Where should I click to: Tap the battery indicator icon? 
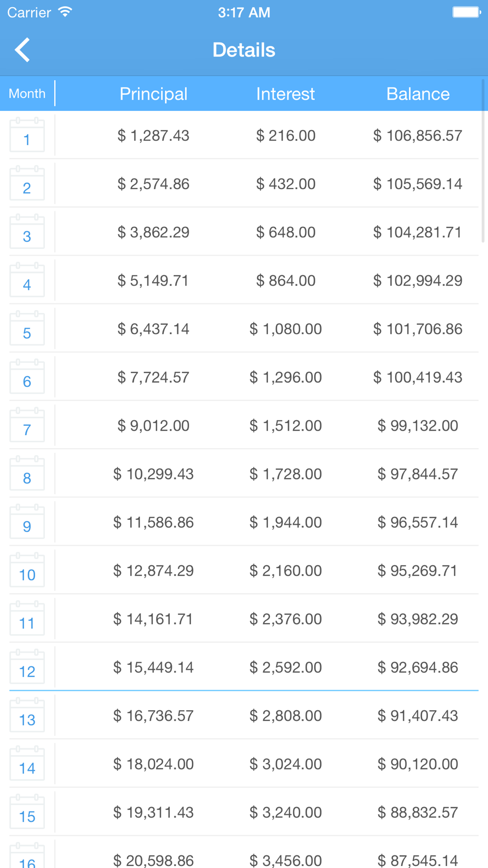pyautogui.click(x=466, y=12)
